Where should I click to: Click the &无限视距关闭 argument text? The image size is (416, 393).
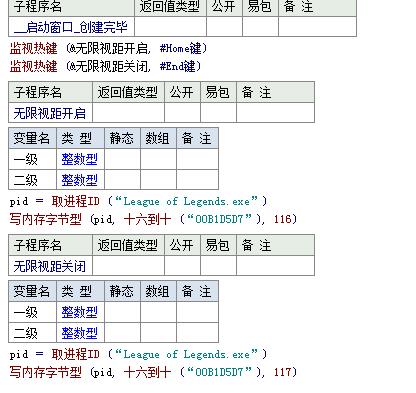click(108, 66)
